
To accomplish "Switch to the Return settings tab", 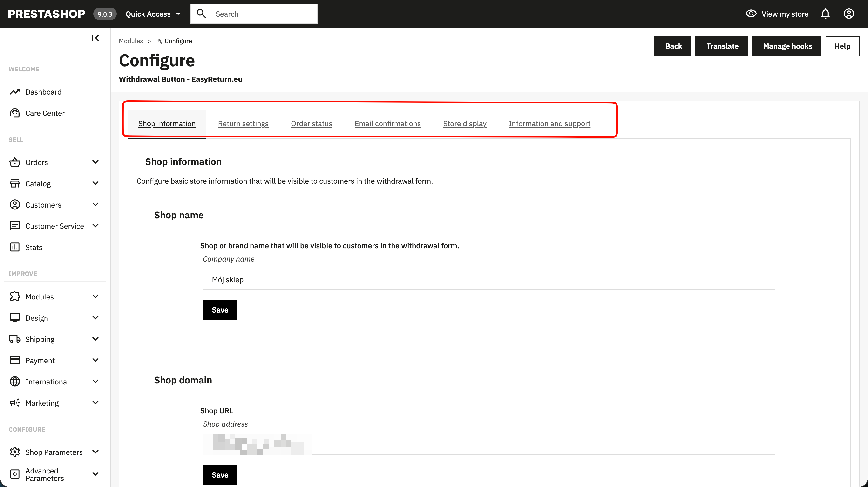I will click(x=243, y=123).
